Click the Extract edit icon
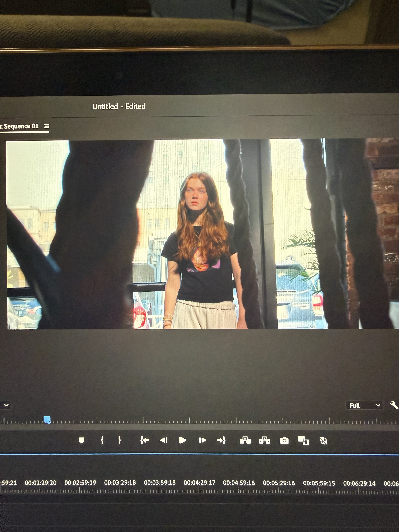399x532 pixels. tap(265, 440)
